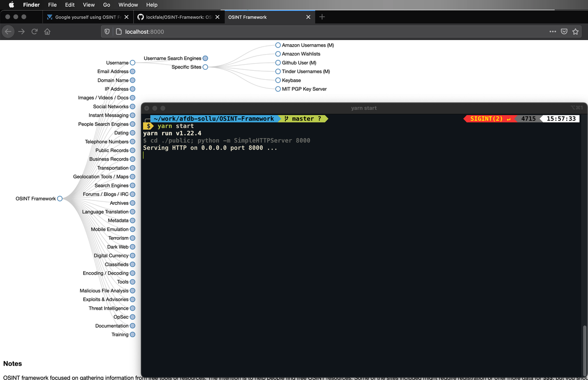
Task: Click the Malicious File Analysis label
Action: click(x=104, y=291)
